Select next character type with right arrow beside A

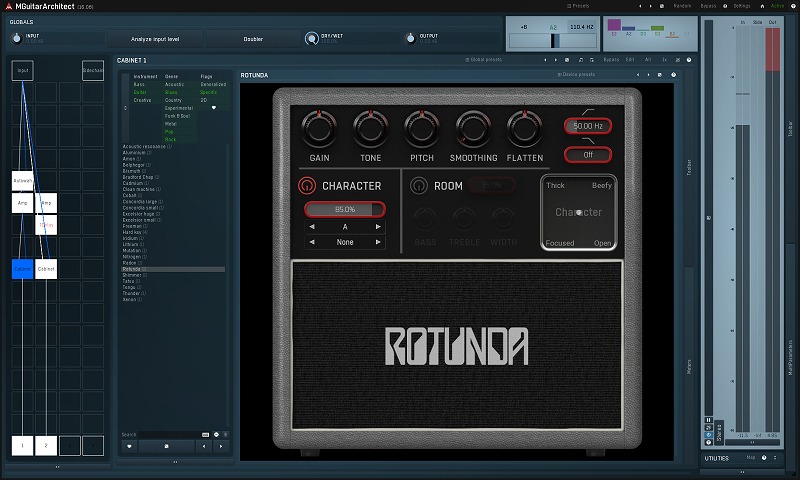click(378, 227)
